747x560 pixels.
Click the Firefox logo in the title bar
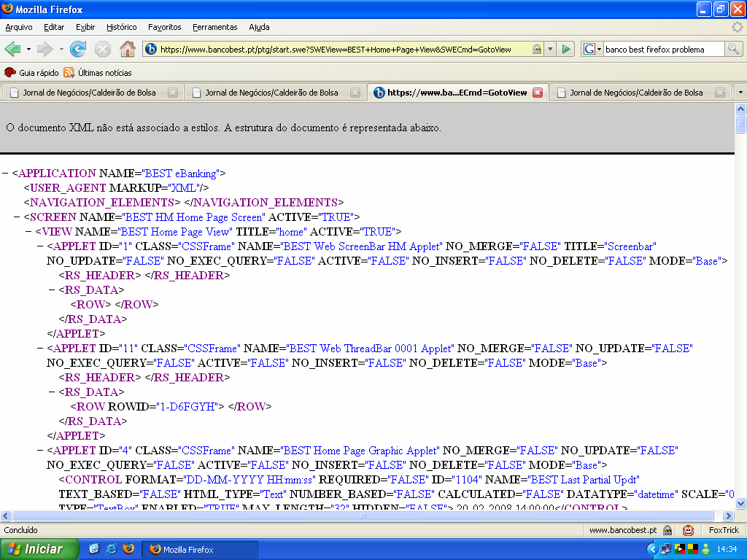pyautogui.click(x=7, y=9)
